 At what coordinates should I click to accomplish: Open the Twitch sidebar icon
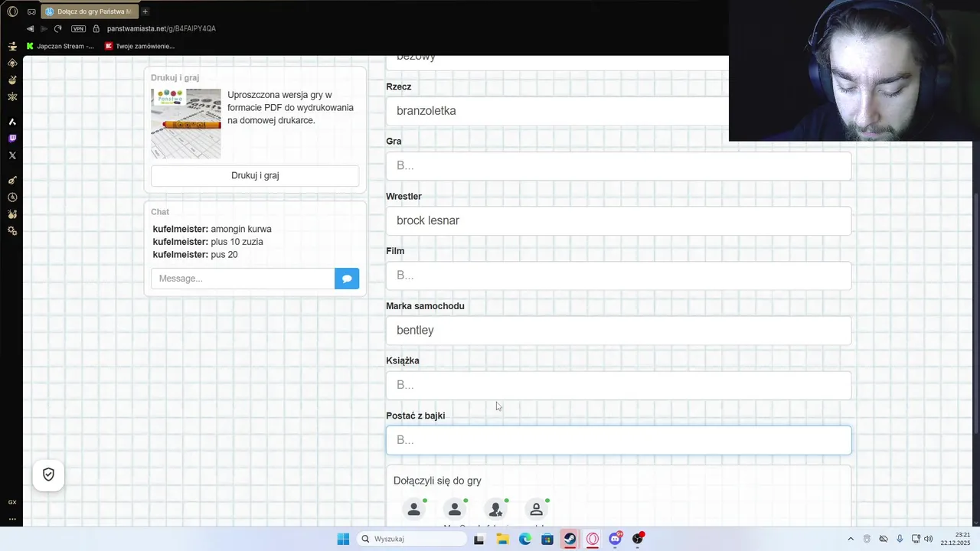point(12,139)
